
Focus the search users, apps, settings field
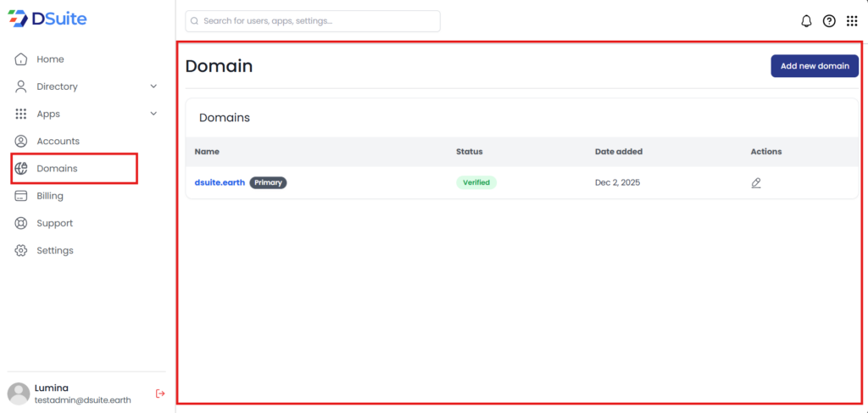(314, 21)
